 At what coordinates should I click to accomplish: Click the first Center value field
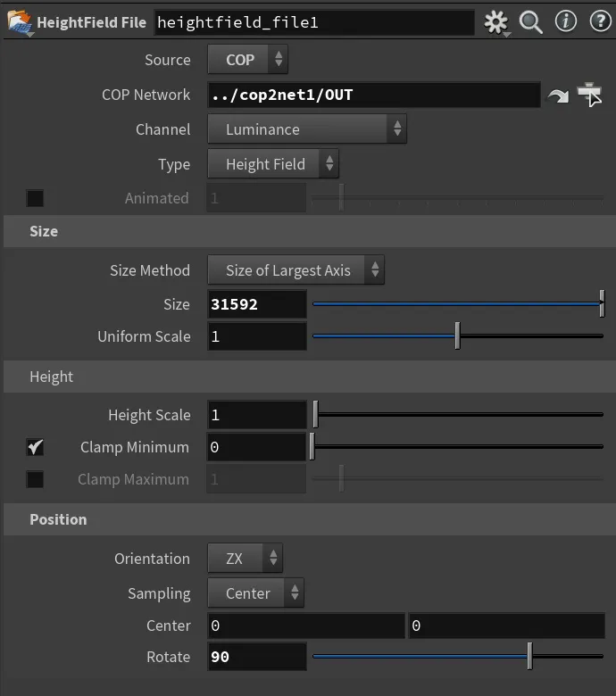[x=306, y=626]
